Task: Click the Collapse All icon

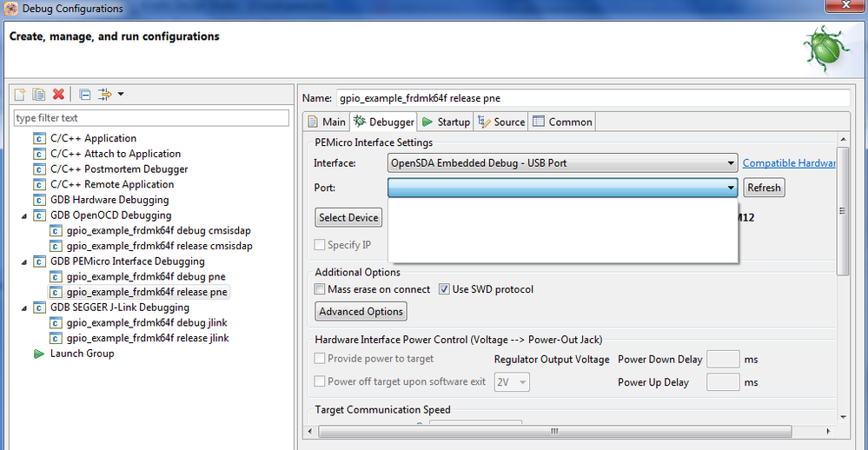Action: 84,95
